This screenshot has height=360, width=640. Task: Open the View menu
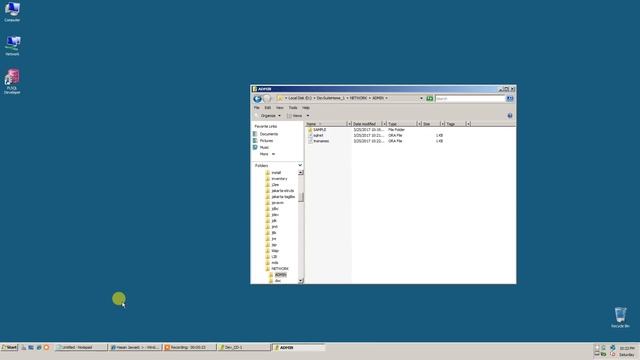point(280,108)
